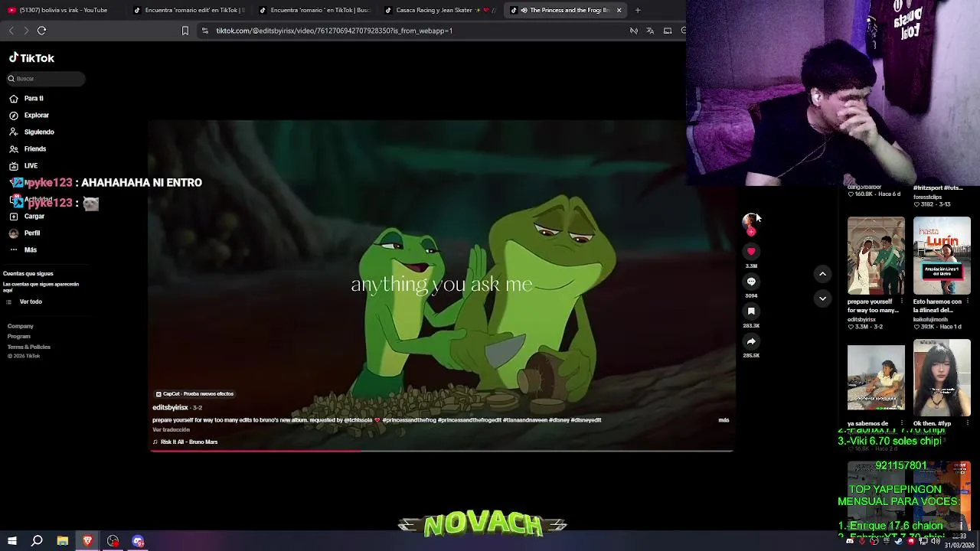Go to next video with down chevron

point(822,298)
